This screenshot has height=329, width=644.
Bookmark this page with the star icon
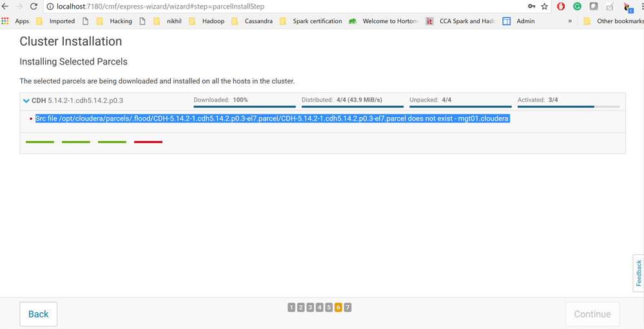click(545, 6)
